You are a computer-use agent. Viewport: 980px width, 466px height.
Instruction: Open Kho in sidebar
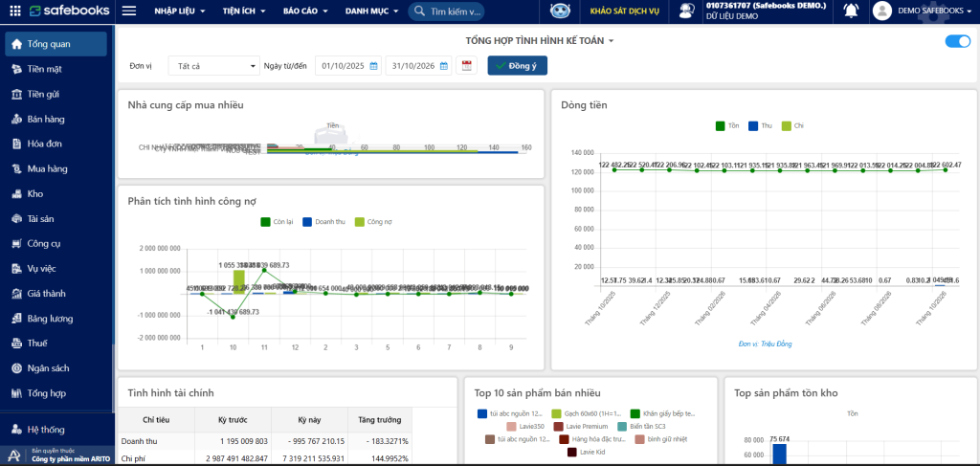point(56,193)
